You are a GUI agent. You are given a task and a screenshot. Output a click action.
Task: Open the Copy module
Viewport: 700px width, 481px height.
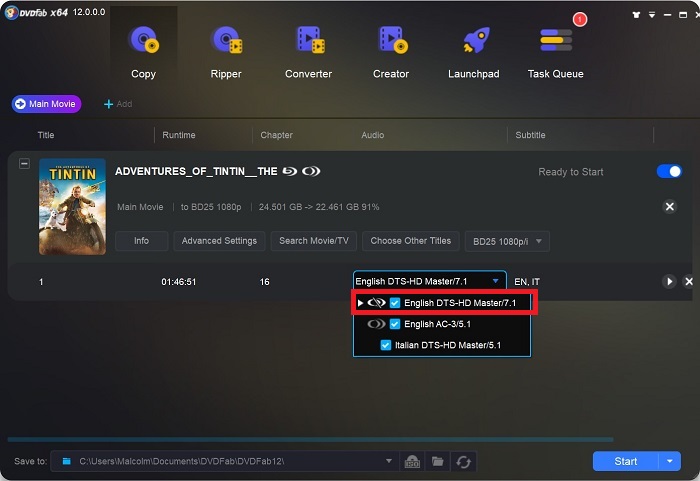click(x=143, y=51)
